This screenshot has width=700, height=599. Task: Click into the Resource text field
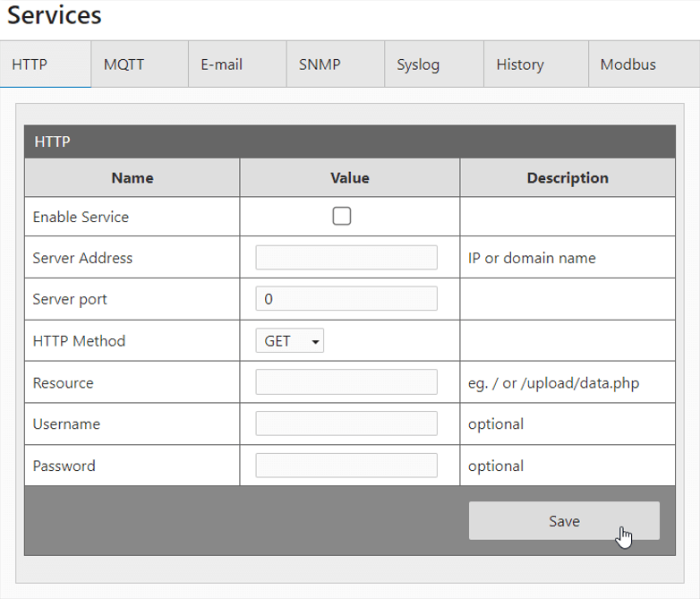[x=346, y=382]
